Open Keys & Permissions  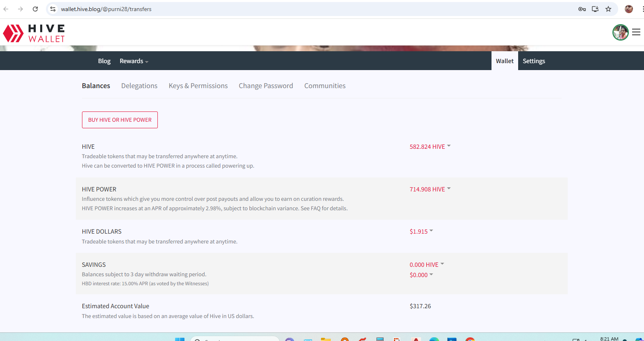[198, 86]
